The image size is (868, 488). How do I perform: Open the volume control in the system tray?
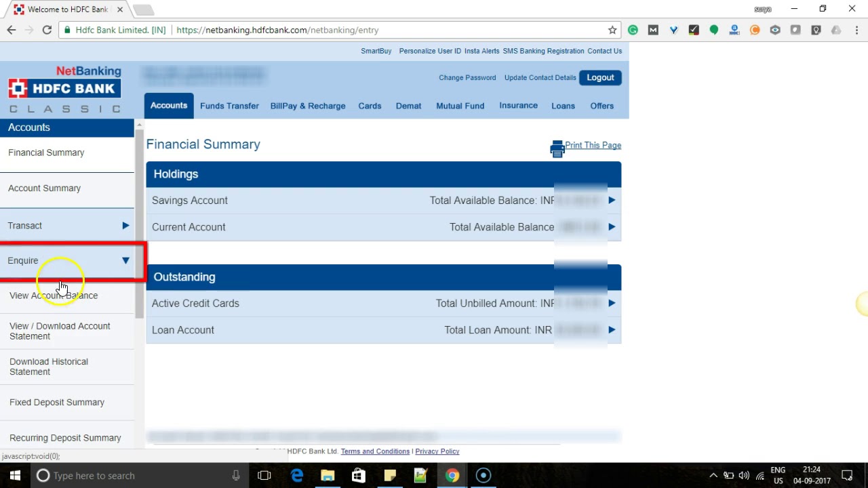click(x=744, y=475)
